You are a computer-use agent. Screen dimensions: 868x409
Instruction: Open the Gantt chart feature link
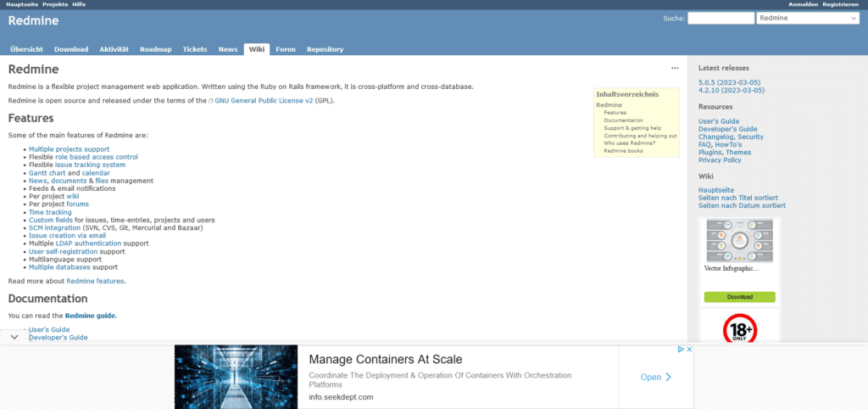coord(47,173)
